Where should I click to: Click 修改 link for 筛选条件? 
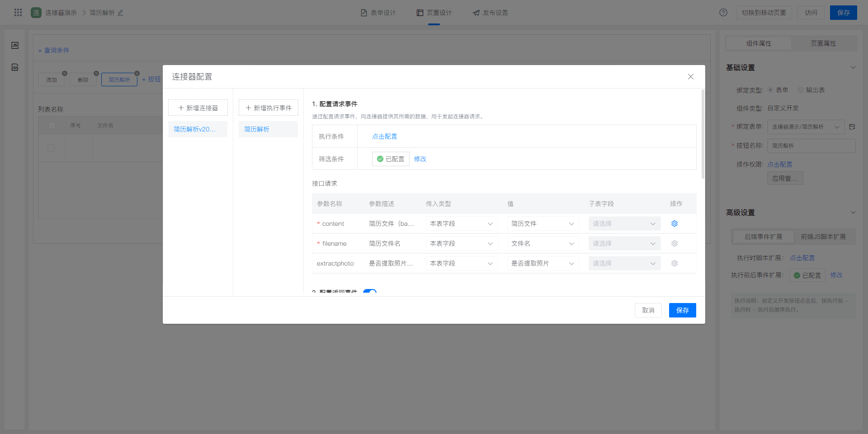[x=420, y=159]
